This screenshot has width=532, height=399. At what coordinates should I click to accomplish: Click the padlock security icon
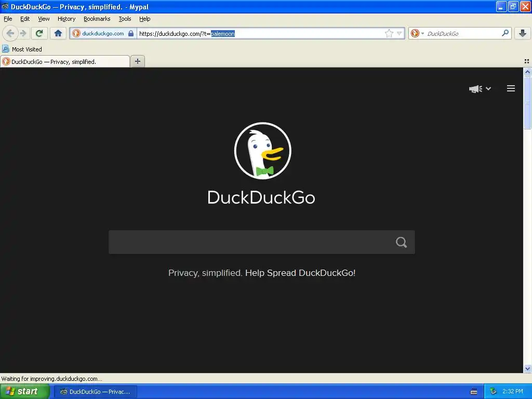click(x=131, y=33)
